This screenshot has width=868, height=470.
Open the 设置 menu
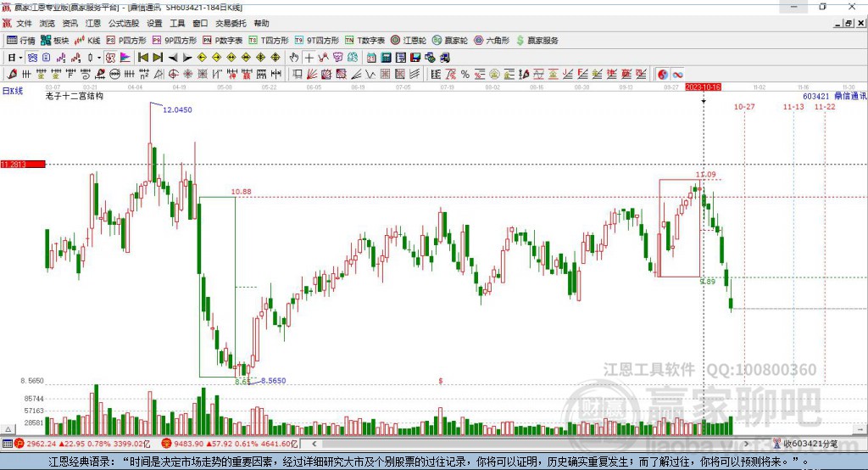[x=154, y=23]
